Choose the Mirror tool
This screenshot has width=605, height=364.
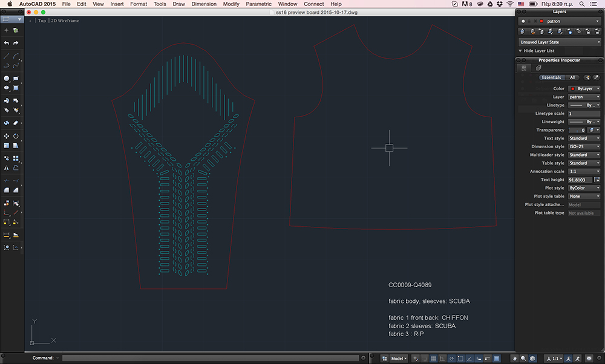[6, 167]
